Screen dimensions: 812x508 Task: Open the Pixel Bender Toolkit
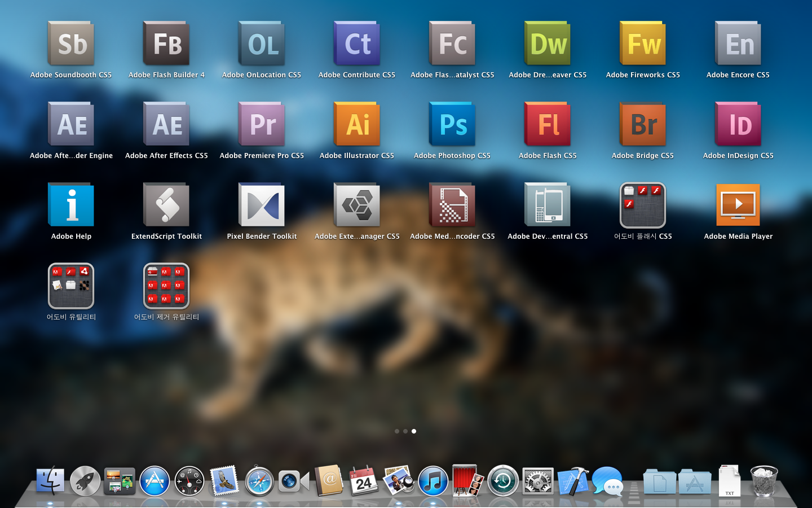pos(262,205)
